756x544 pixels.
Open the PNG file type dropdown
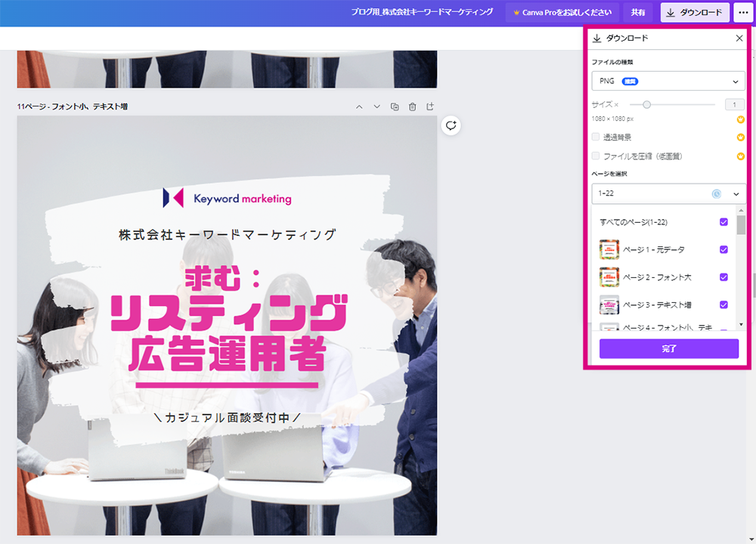[668, 81]
